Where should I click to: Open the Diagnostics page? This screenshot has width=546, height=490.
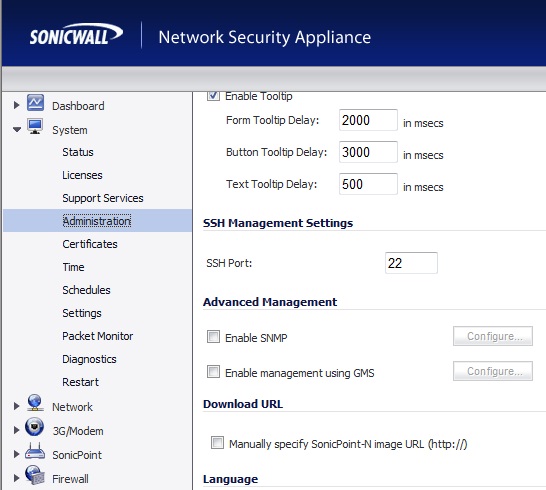[89, 359]
